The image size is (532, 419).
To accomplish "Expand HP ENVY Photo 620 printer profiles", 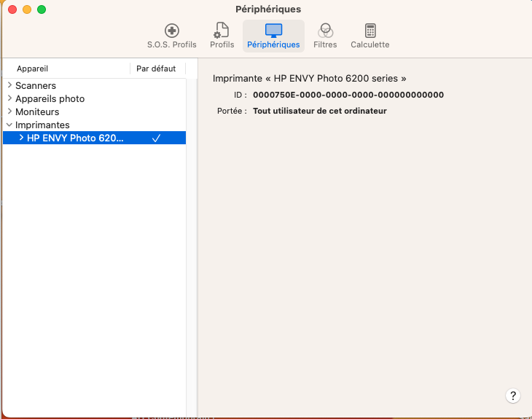I will (x=21, y=138).
